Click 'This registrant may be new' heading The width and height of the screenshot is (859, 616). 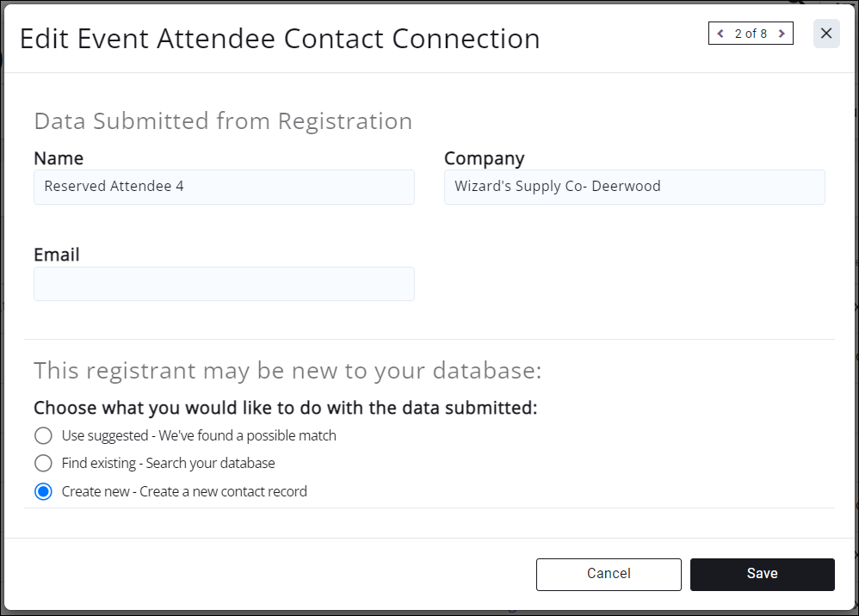[x=287, y=371]
